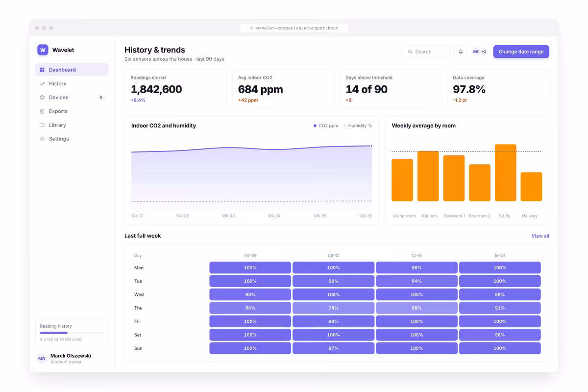This screenshot has height=392, width=588.
Task: Click the Change date range button
Action: click(521, 51)
